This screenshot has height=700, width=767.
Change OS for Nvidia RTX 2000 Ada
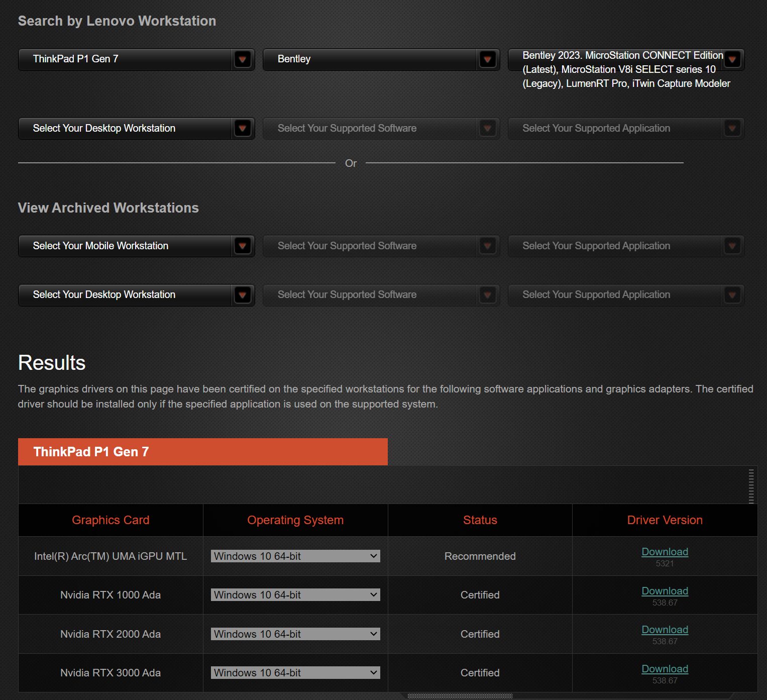click(295, 634)
